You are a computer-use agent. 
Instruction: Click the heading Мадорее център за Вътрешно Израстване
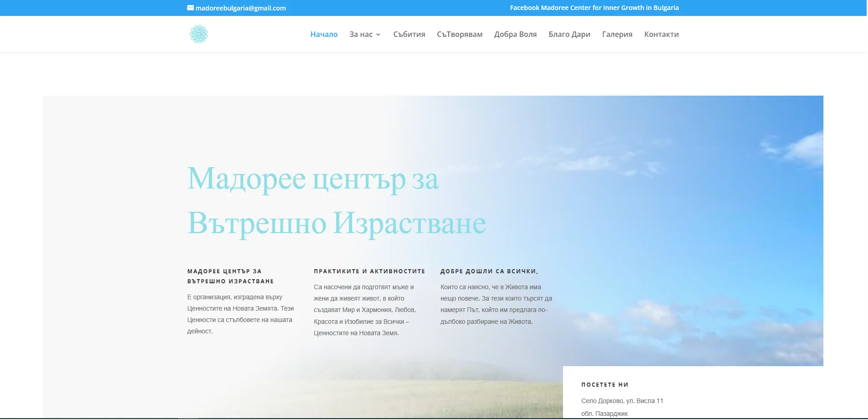click(337, 201)
